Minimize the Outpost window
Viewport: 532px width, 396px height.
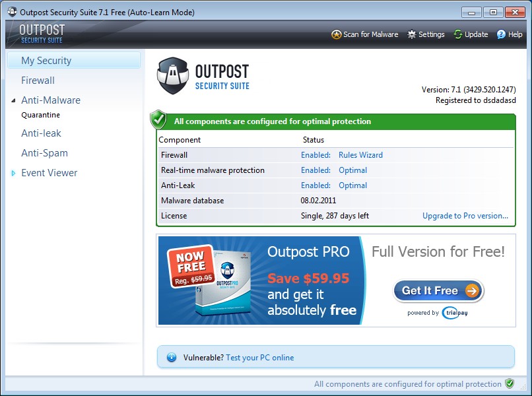[471, 13]
